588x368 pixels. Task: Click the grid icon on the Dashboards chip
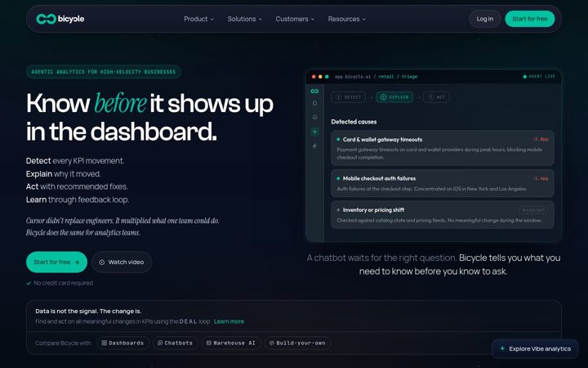pos(105,343)
